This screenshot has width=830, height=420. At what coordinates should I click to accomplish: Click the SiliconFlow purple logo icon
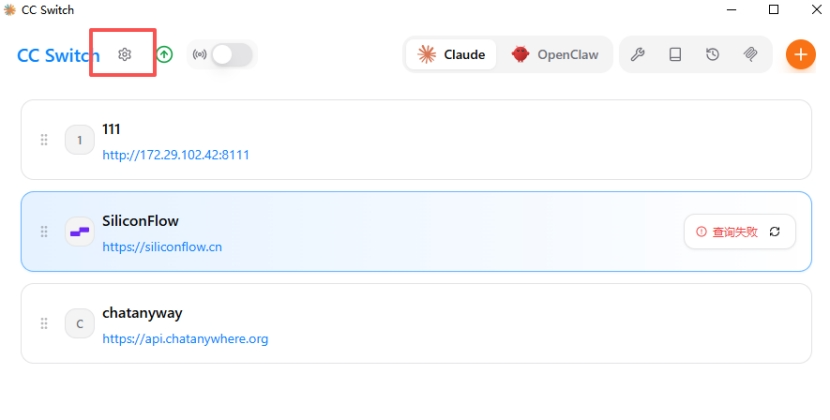tap(79, 231)
